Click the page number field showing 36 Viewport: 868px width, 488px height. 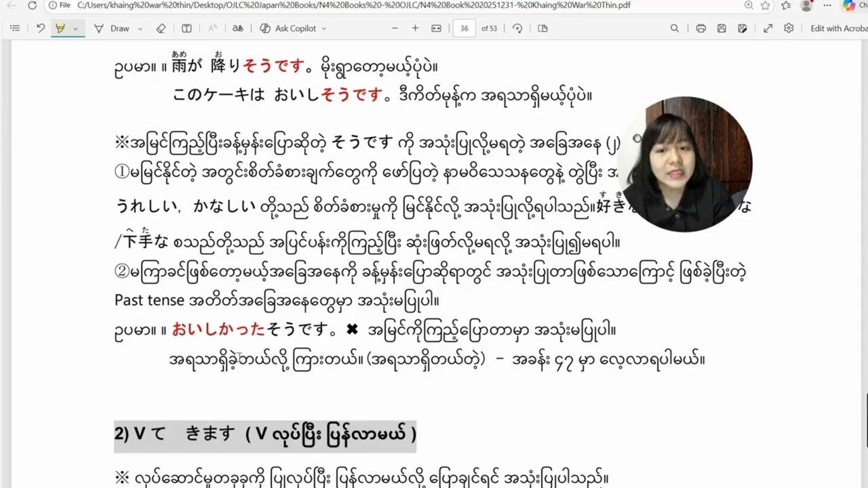coord(465,28)
